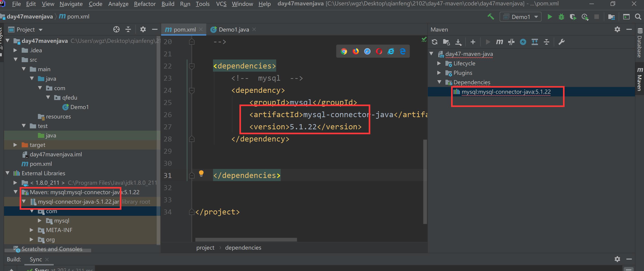Open Maven settings wrench icon
This screenshot has width=644, height=271.
point(561,42)
